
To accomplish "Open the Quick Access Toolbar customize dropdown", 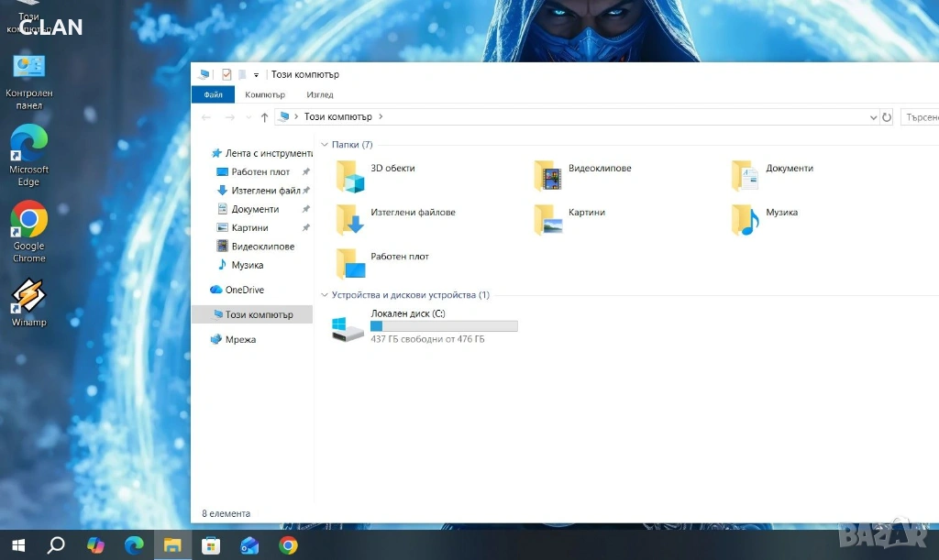I will pyautogui.click(x=257, y=75).
